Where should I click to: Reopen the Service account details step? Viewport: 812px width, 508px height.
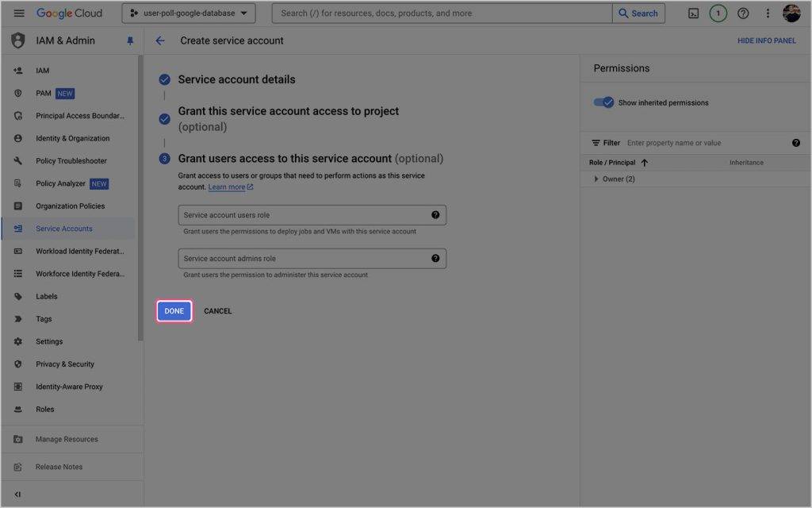(236, 79)
